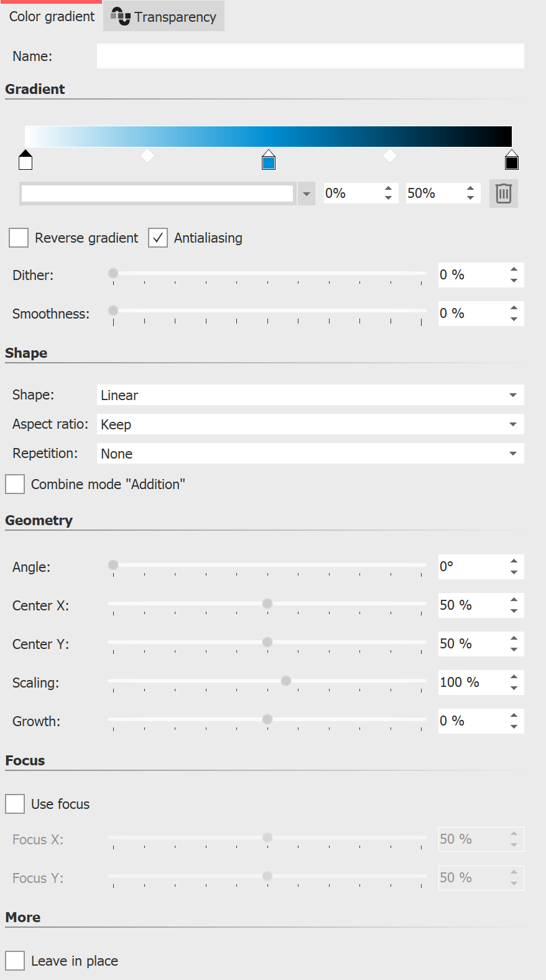Select the right white diamond midpoint marker
The height and width of the screenshot is (980, 546).
tap(390, 156)
